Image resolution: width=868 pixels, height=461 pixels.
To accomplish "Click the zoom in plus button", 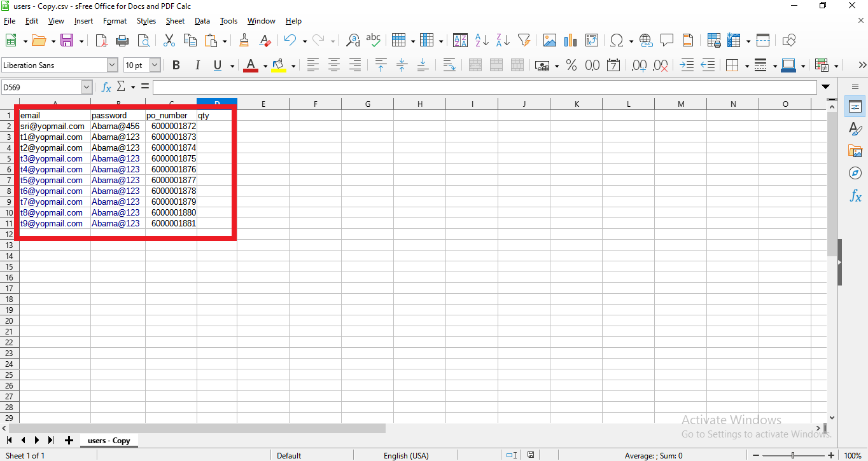I will point(831,455).
